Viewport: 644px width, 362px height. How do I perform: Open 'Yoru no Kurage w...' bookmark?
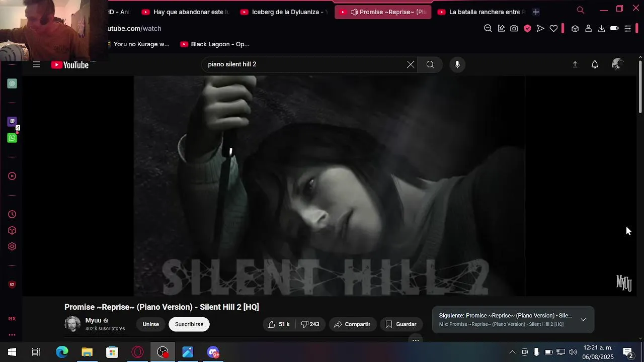coord(139,44)
